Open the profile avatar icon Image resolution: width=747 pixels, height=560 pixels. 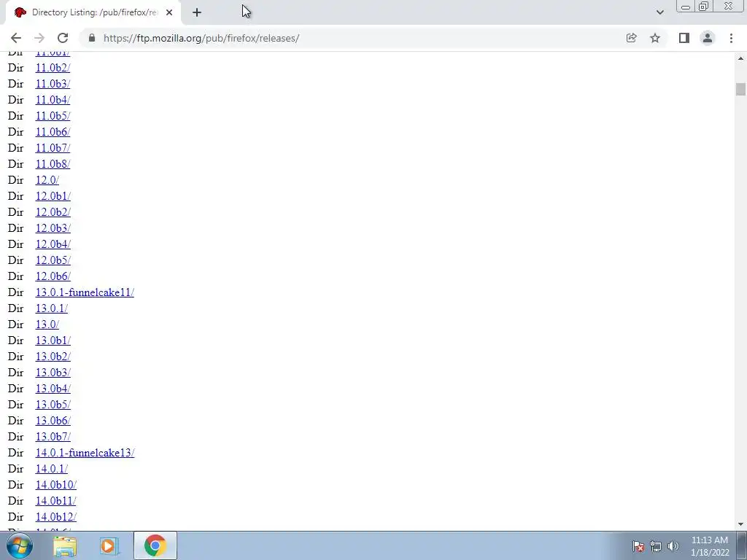708,38
